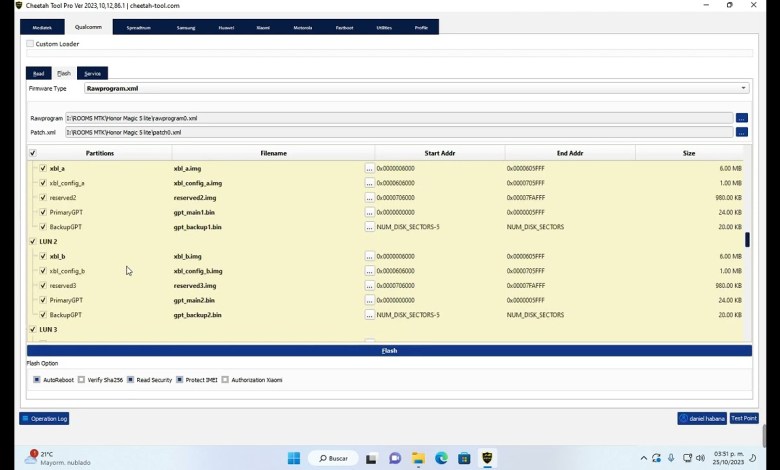Switch to Samsung tab
Screen dimensions: 780x470
click(186, 27)
